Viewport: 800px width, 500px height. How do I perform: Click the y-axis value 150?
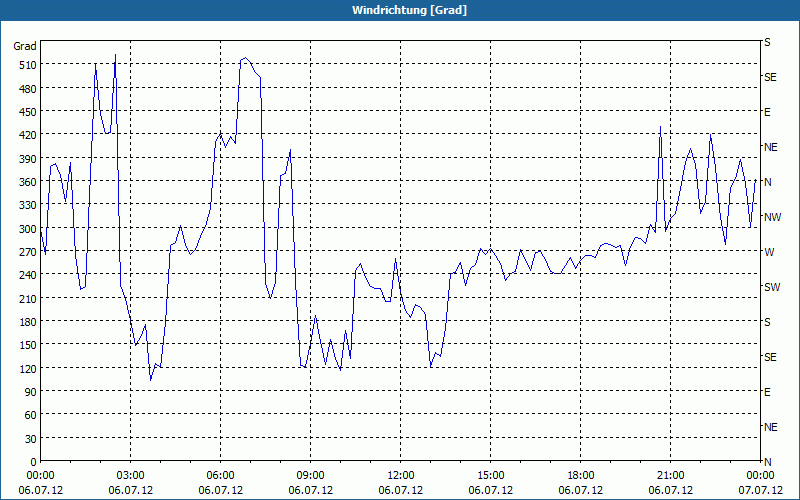[x=28, y=345]
